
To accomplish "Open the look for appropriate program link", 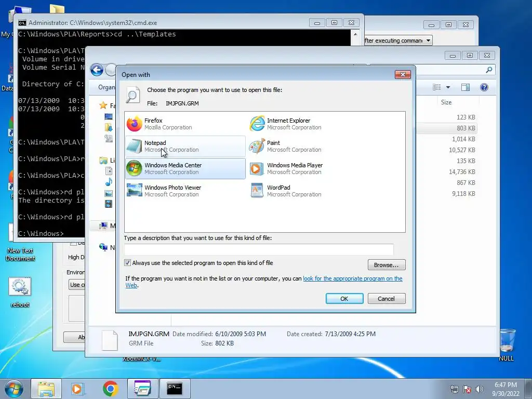I will point(353,278).
